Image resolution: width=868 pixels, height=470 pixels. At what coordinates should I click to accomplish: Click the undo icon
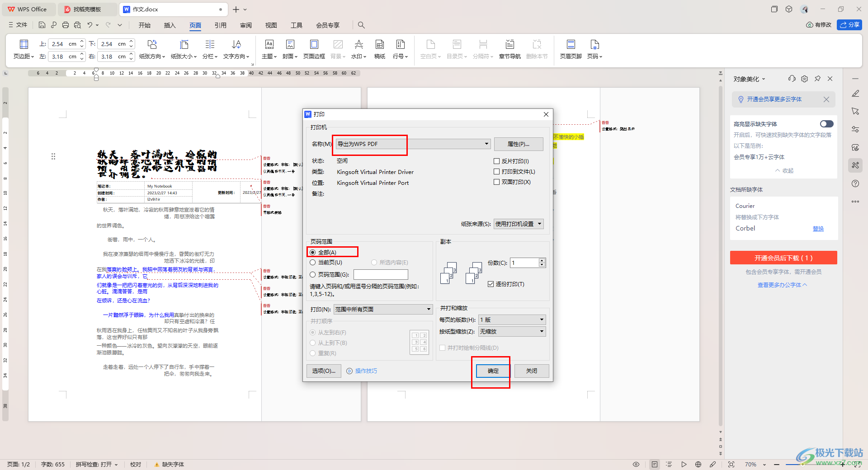90,25
